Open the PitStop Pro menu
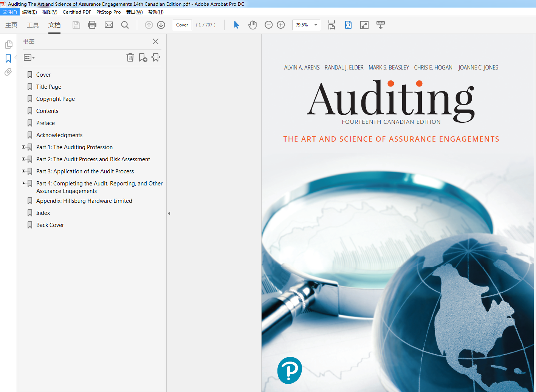 point(108,12)
